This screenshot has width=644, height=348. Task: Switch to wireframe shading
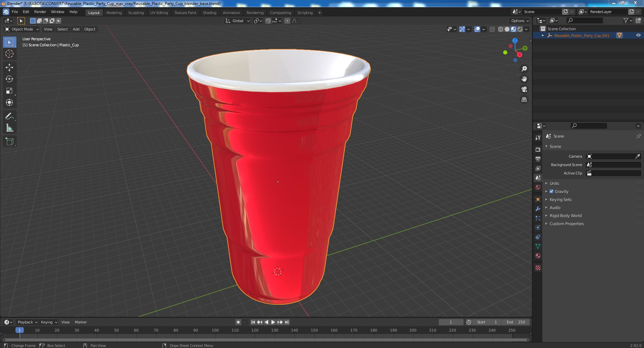(501, 29)
